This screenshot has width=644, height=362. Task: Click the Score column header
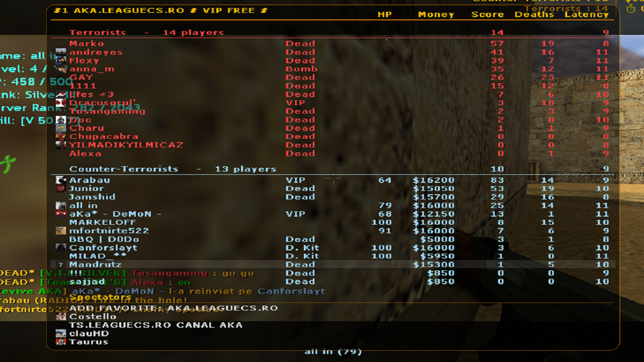coord(488,14)
